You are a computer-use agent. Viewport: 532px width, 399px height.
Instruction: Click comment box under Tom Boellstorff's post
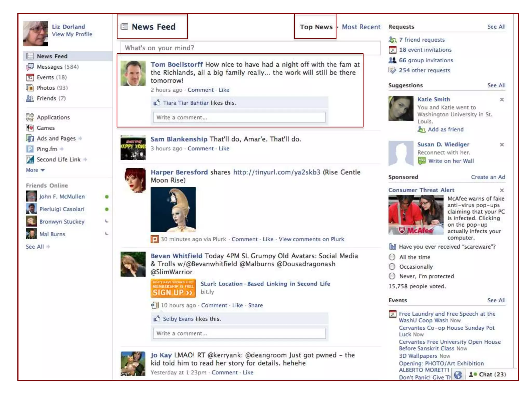[239, 117]
